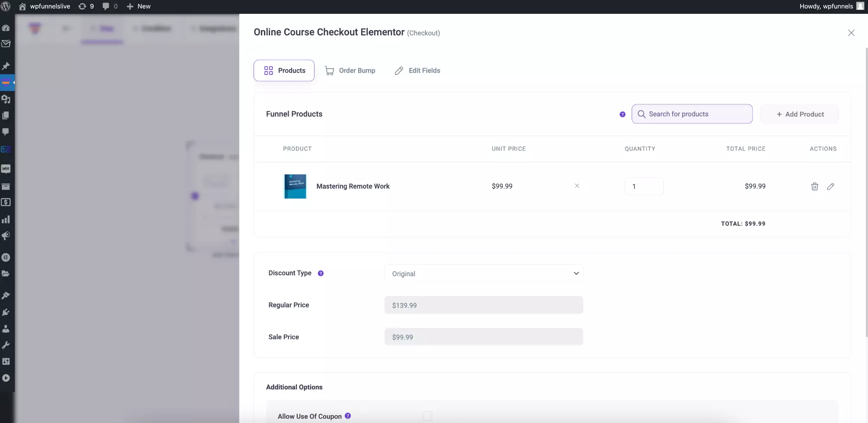The height and width of the screenshot is (423, 868).
Task: Focus the Search for products field
Action: point(692,114)
